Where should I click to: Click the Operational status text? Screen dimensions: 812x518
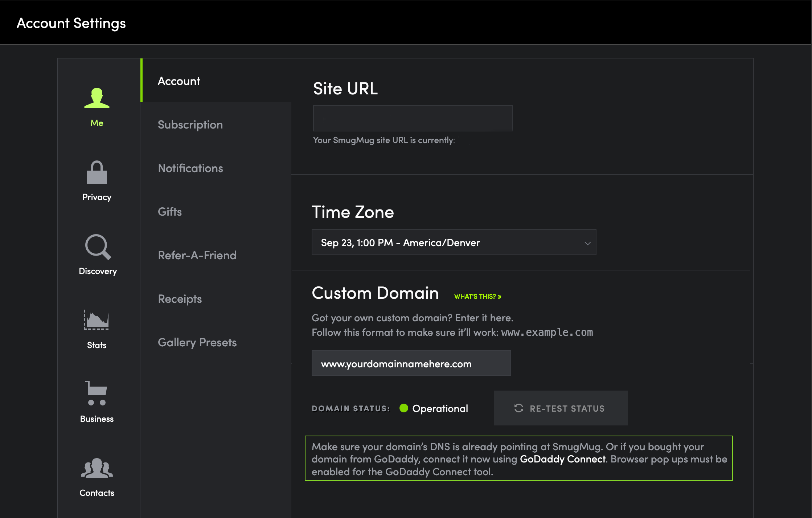440,409
